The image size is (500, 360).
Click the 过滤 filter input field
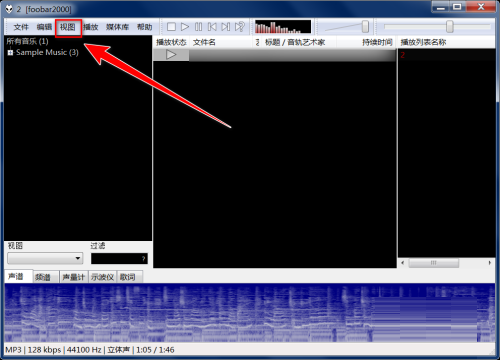(119, 258)
